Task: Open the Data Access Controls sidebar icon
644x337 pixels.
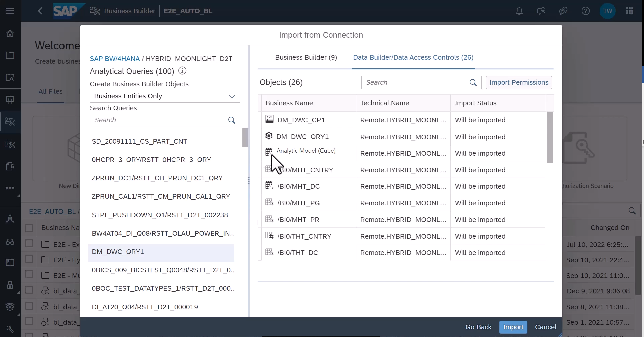Action: point(10,166)
